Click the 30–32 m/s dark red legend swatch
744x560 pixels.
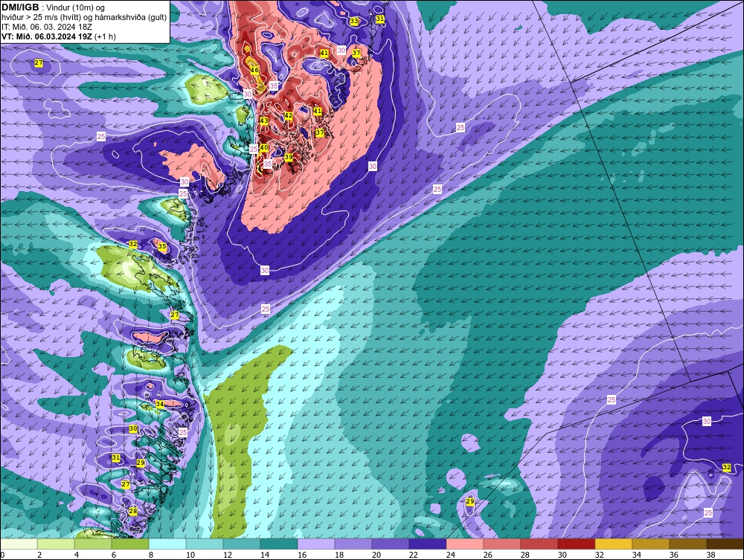coord(577,544)
